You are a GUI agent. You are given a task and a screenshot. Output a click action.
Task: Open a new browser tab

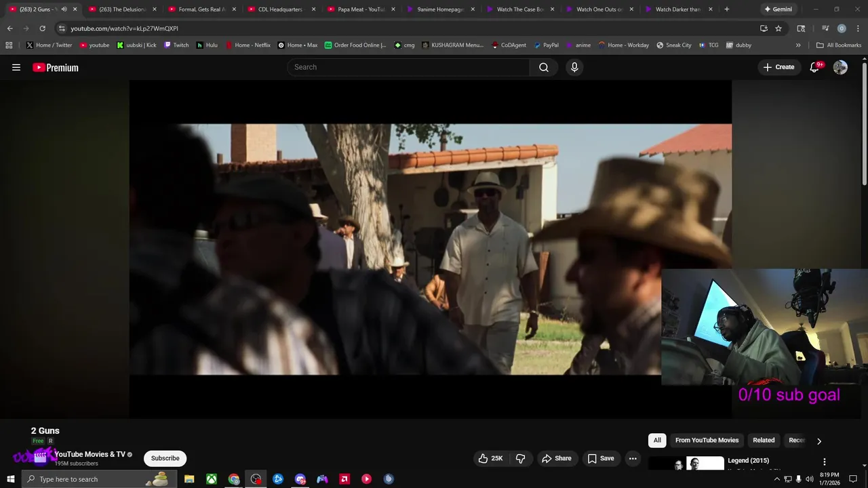(x=726, y=9)
